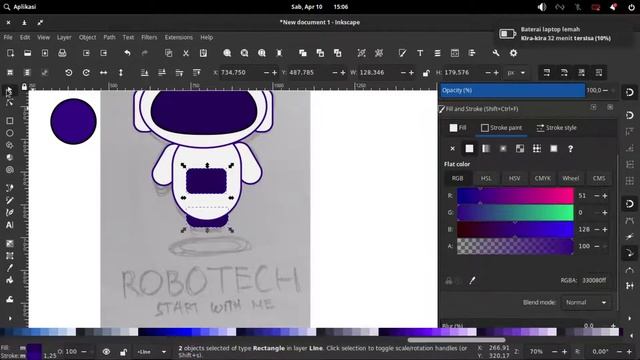This screenshot has width=640, height=360.
Task: Flip selection vertically
Action: 121,73
